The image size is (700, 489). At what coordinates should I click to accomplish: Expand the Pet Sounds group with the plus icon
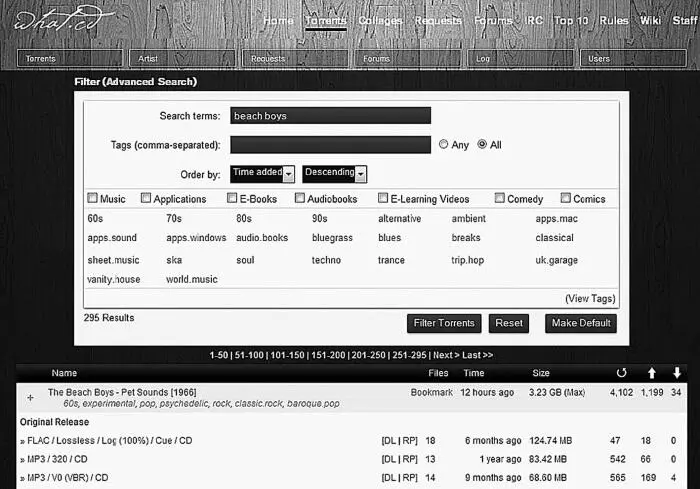pos(30,397)
